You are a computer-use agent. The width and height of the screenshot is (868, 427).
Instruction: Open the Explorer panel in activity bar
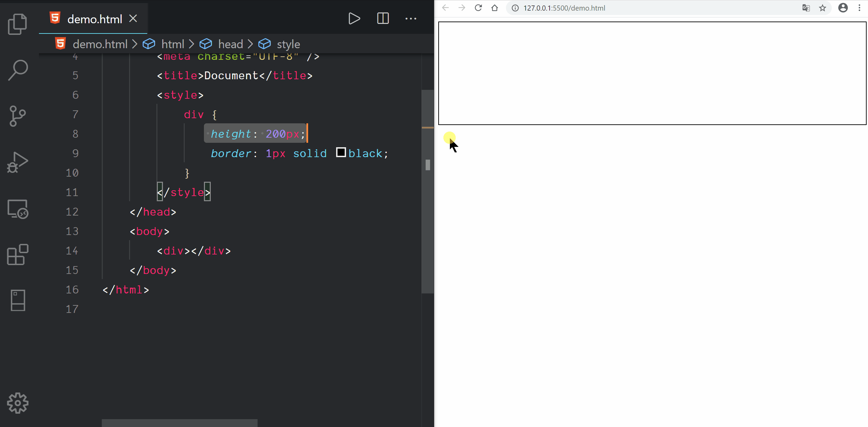pyautogui.click(x=17, y=24)
